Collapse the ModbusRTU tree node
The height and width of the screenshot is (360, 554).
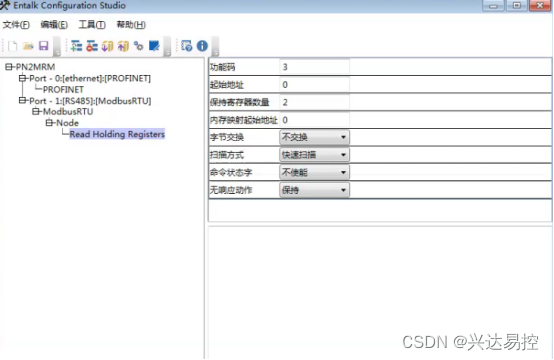36,112
